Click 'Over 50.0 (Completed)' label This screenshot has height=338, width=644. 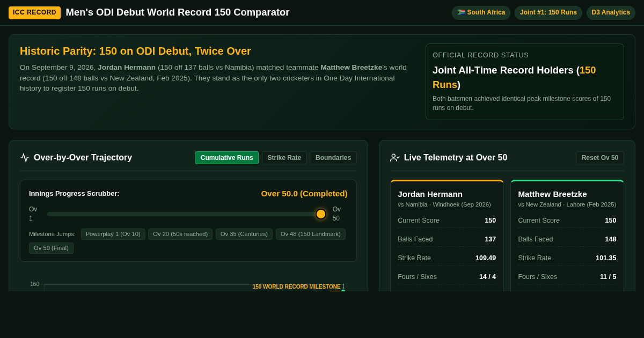tap(304, 193)
